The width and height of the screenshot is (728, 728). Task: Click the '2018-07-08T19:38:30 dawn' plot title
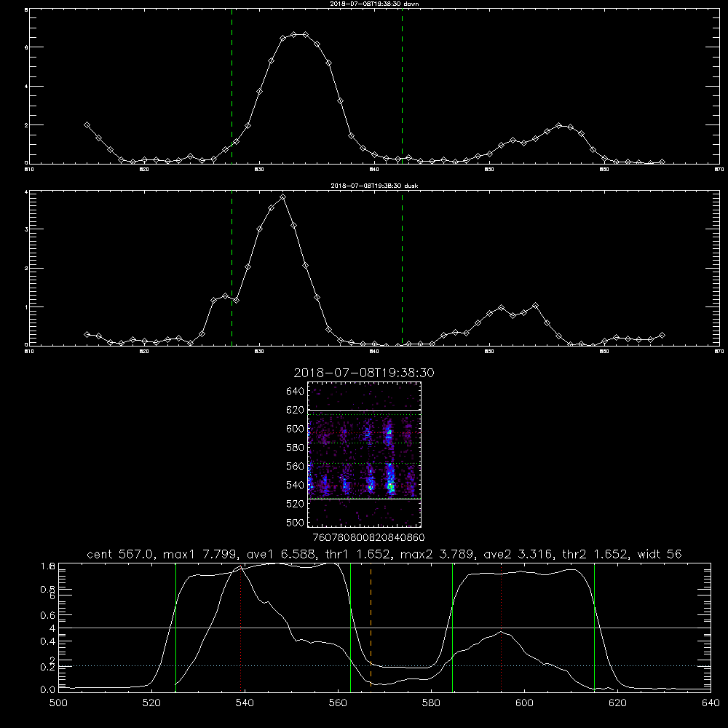coord(374,4)
